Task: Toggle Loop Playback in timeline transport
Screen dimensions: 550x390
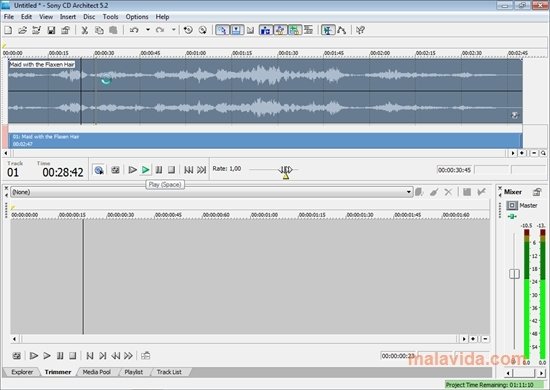Action: click(x=115, y=170)
